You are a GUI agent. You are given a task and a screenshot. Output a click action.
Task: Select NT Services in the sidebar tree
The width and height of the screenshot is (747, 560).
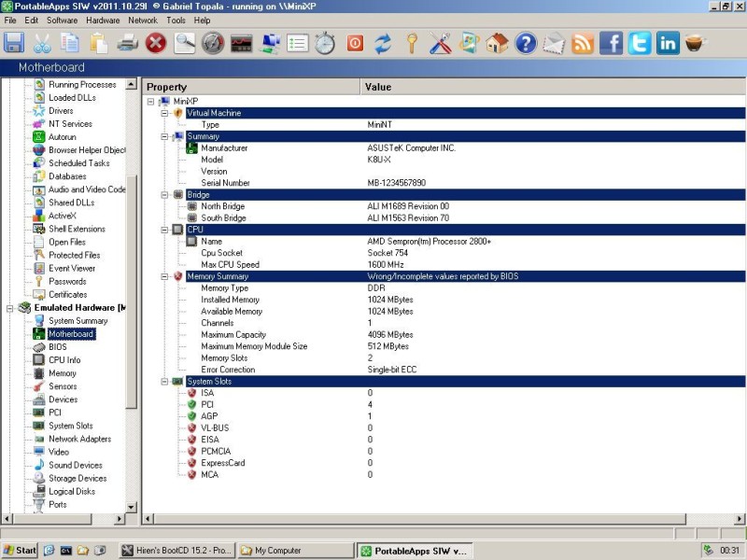70,124
